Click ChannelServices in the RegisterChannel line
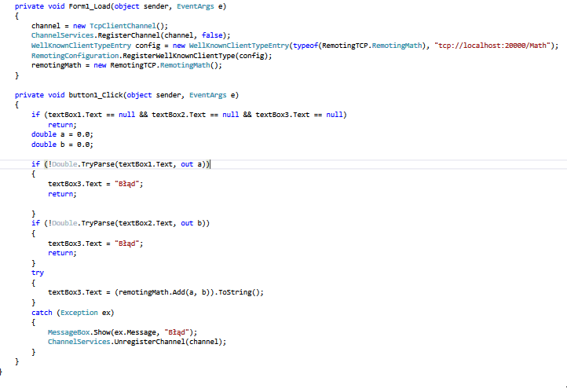Screen dimensions: 567x392 [63, 35]
